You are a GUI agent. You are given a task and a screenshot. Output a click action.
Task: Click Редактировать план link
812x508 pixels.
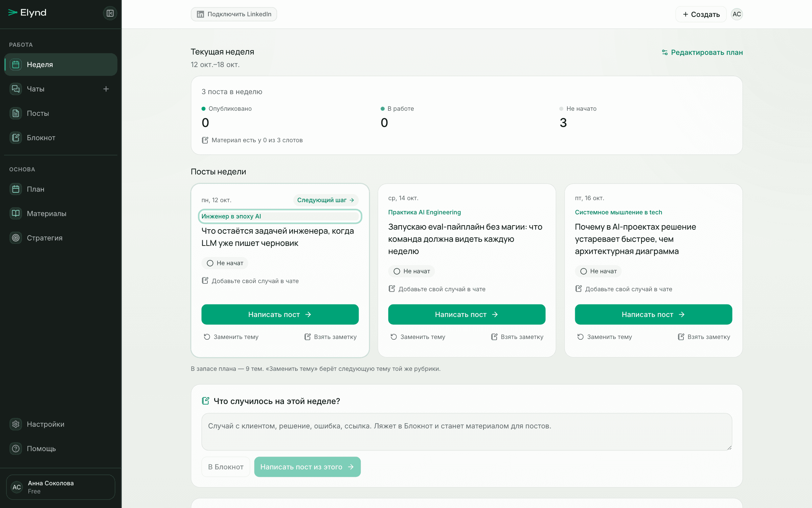point(702,52)
